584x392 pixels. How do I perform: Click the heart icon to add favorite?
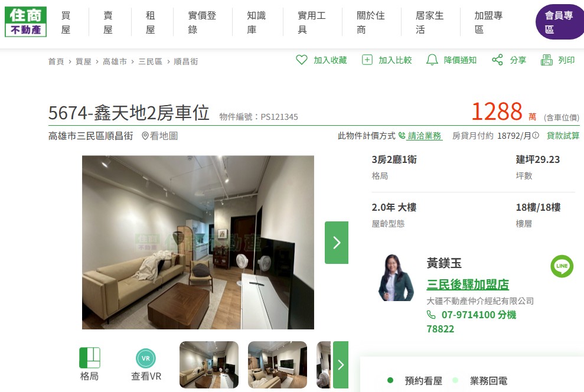[302, 60]
